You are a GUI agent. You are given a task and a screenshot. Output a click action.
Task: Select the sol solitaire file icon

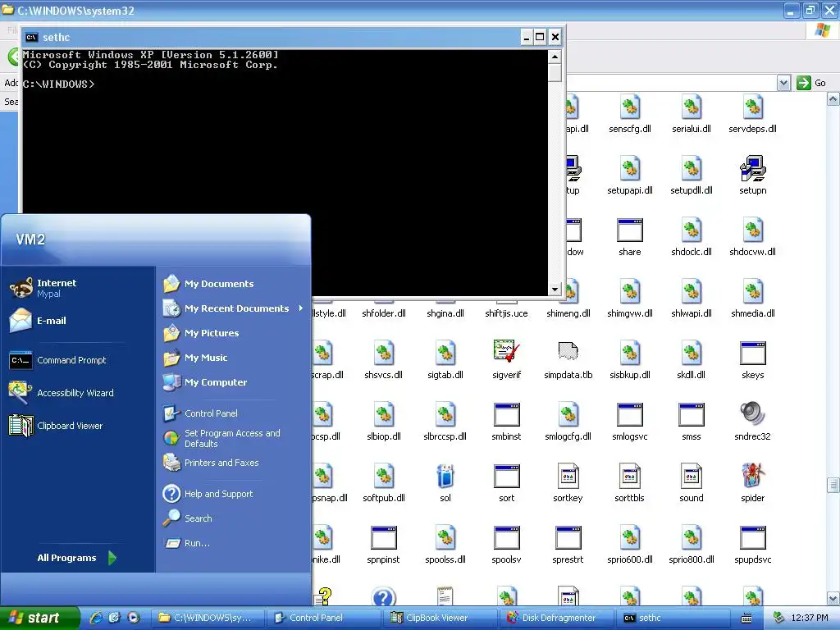coord(445,477)
